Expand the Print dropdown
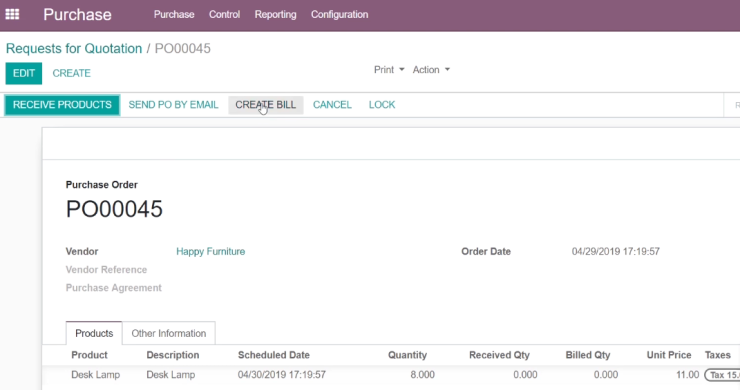The width and height of the screenshot is (740, 390). point(389,70)
